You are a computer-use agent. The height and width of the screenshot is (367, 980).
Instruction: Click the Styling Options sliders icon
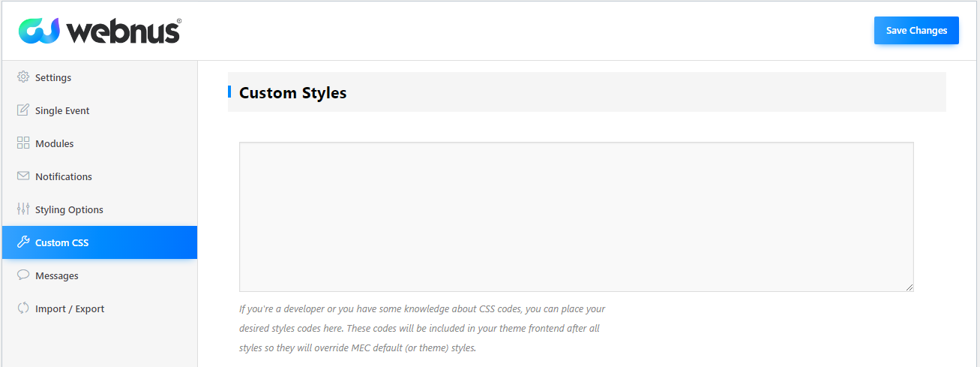[x=23, y=209]
